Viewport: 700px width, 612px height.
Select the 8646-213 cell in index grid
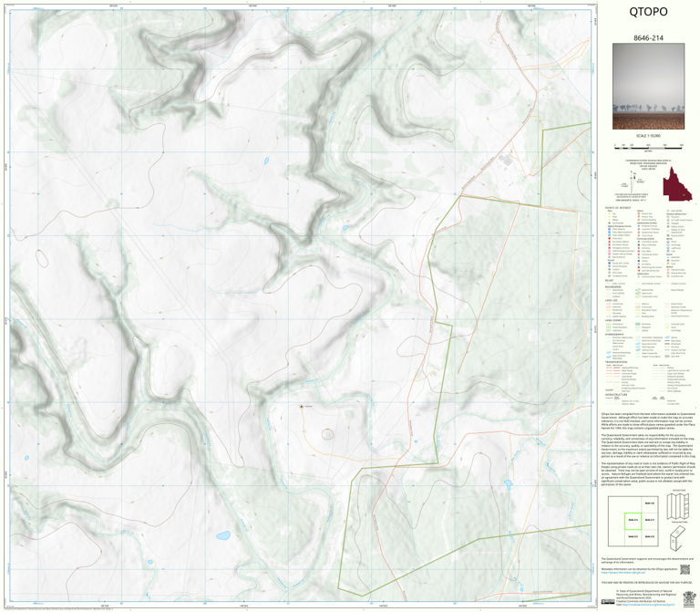coord(633,537)
